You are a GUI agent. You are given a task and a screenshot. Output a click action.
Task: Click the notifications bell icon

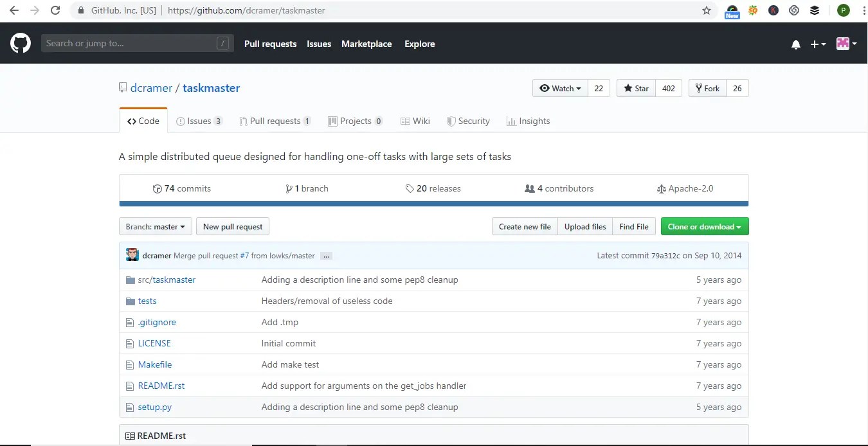[x=795, y=44]
